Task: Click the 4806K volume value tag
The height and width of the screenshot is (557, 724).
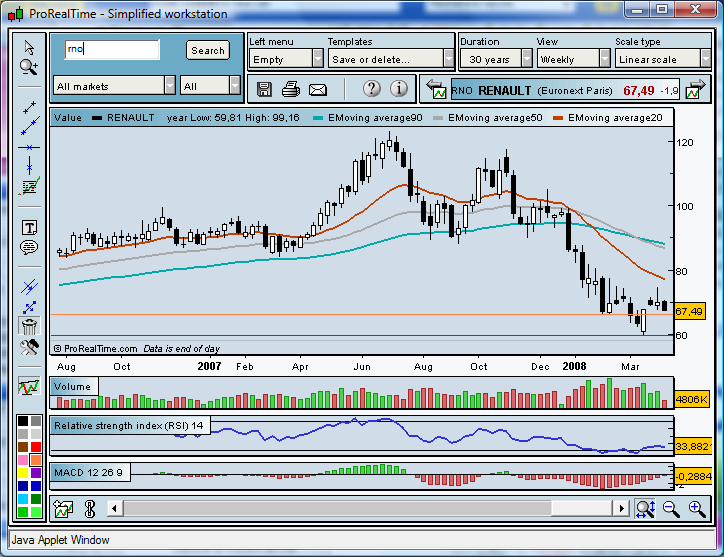Action: point(691,399)
